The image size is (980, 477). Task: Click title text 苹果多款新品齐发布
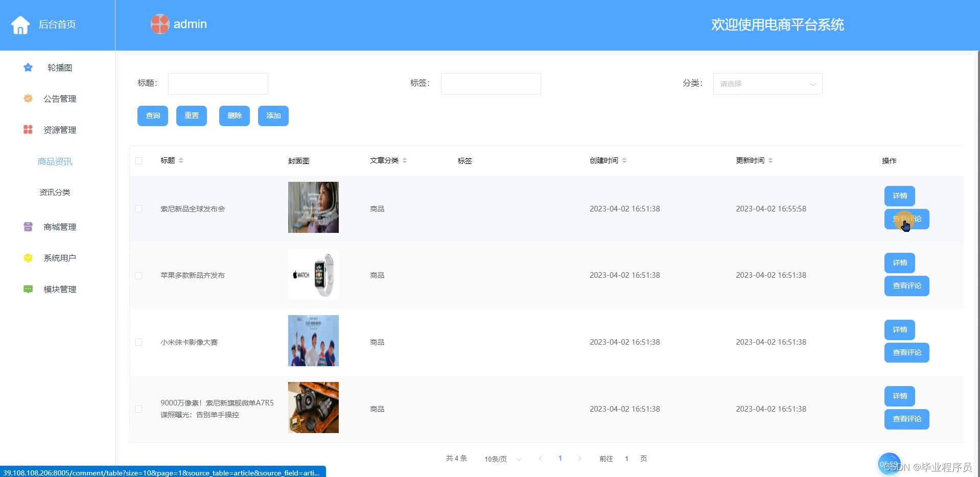point(193,275)
